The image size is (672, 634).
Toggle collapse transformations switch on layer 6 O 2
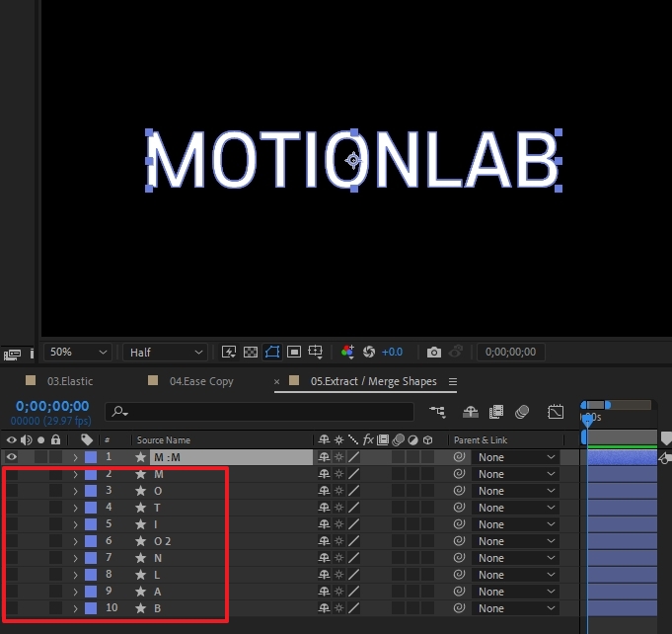point(338,541)
